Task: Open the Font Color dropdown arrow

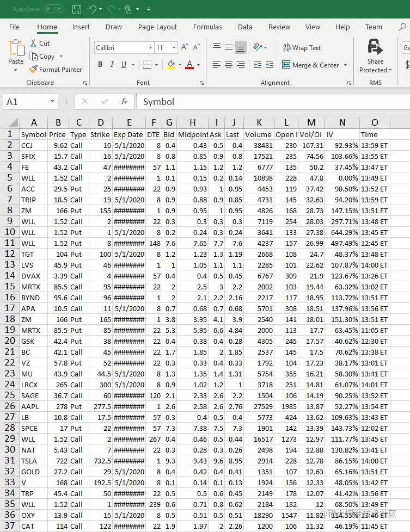Action: (x=198, y=65)
